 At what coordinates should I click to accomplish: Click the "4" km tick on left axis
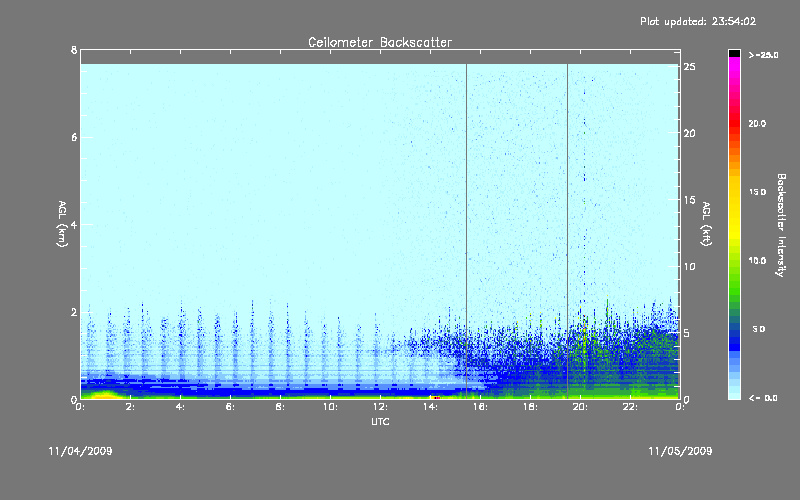[74, 224]
